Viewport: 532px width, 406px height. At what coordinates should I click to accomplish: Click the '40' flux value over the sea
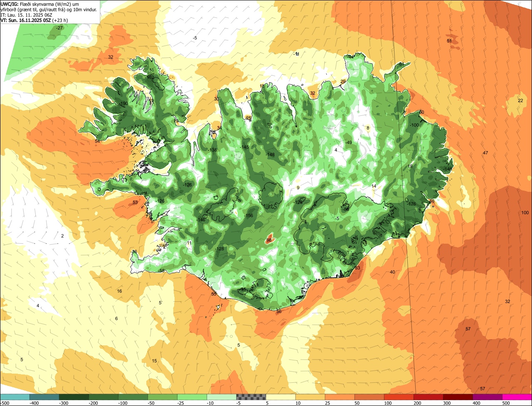[392, 272]
